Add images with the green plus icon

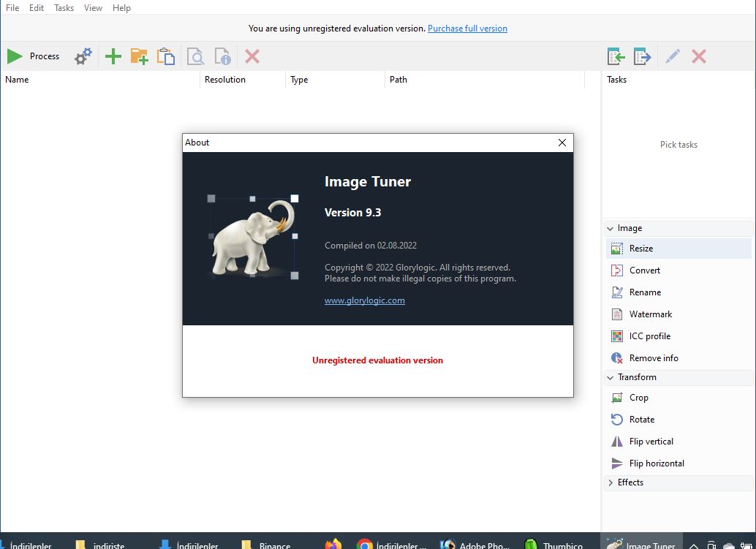click(113, 56)
